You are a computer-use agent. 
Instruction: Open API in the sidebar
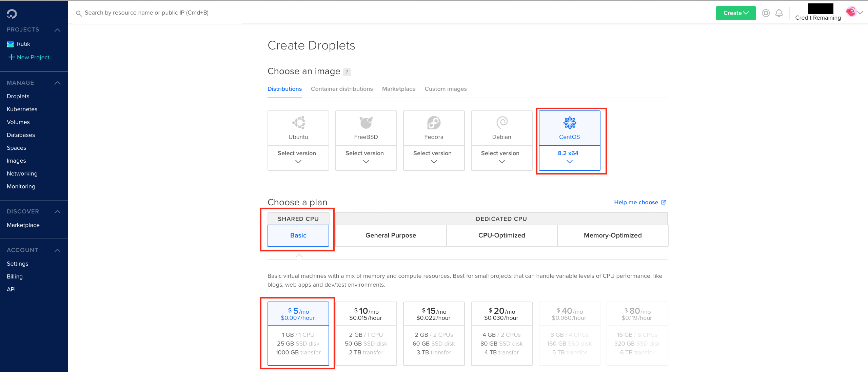point(11,289)
